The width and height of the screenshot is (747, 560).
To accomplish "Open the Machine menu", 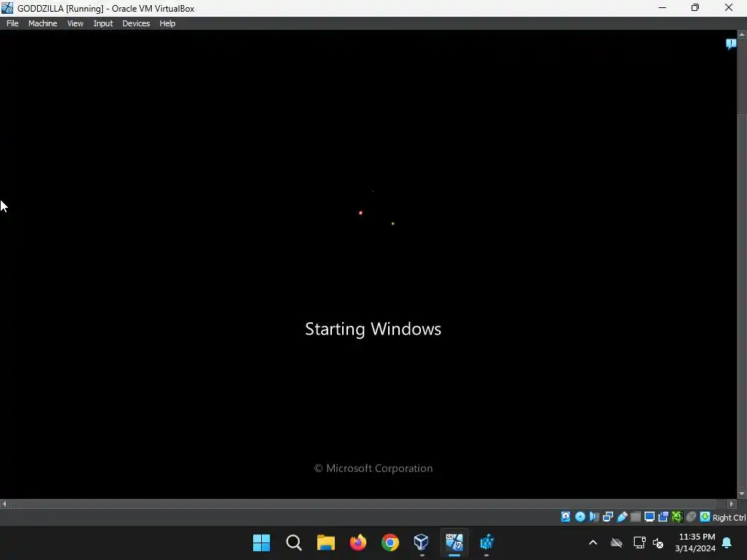I will 42,23.
